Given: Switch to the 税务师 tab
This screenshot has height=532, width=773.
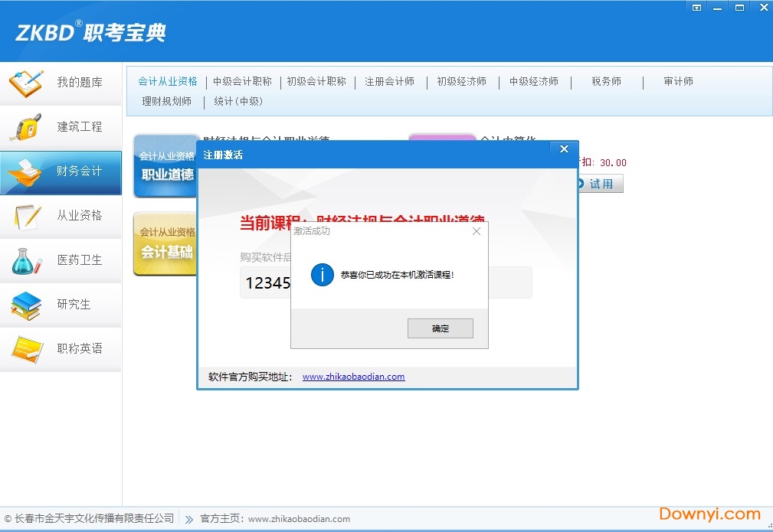Looking at the screenshot, I should (605, 80).
